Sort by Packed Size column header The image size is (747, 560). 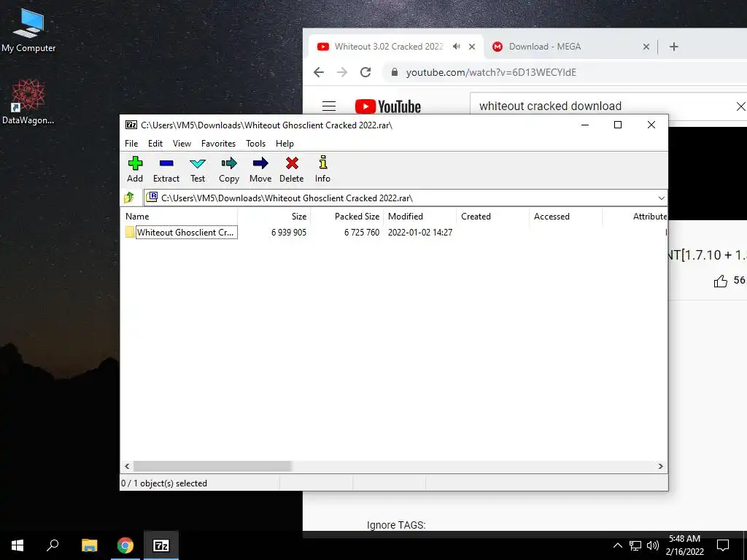[347, 216]
